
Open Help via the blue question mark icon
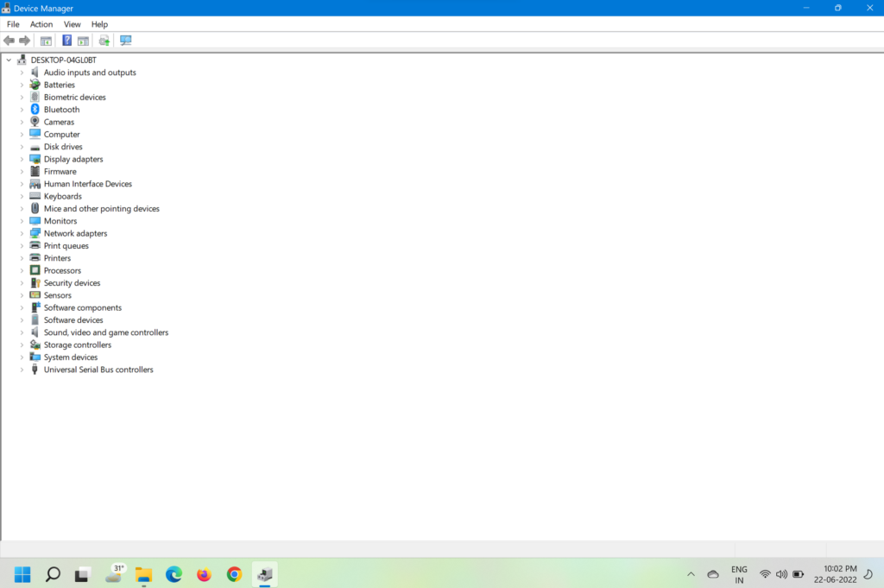point(66,41)
